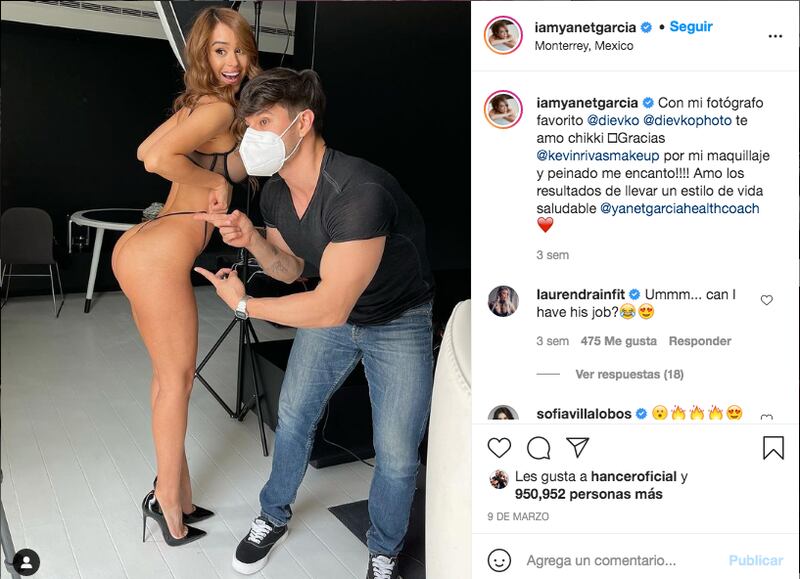Expand Ver respuestas (18) replies
Image resolution: width=800 pixels, height=579 pixels.
629,374
